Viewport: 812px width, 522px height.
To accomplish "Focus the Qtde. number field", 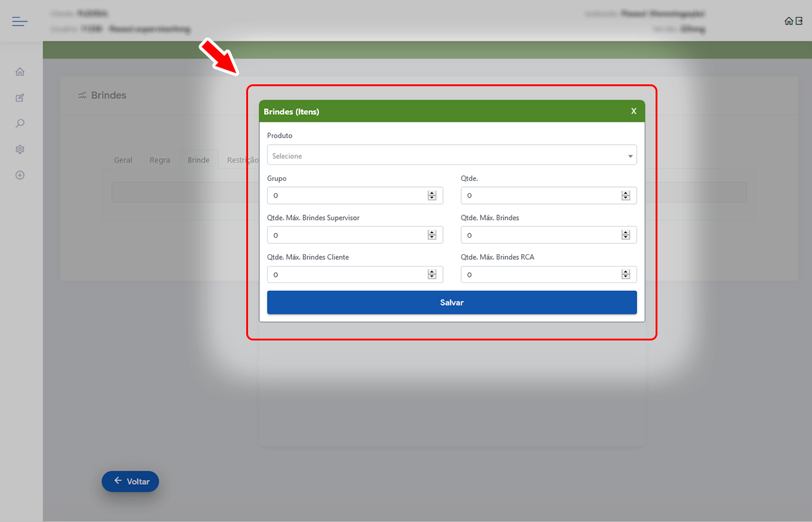I will 549,196.
